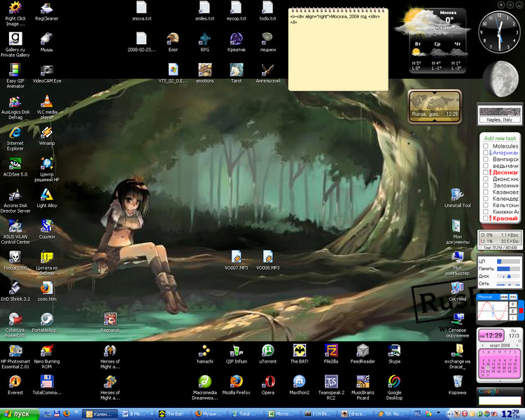Open Macromedia Dreamweaver icon

[205, 387]
